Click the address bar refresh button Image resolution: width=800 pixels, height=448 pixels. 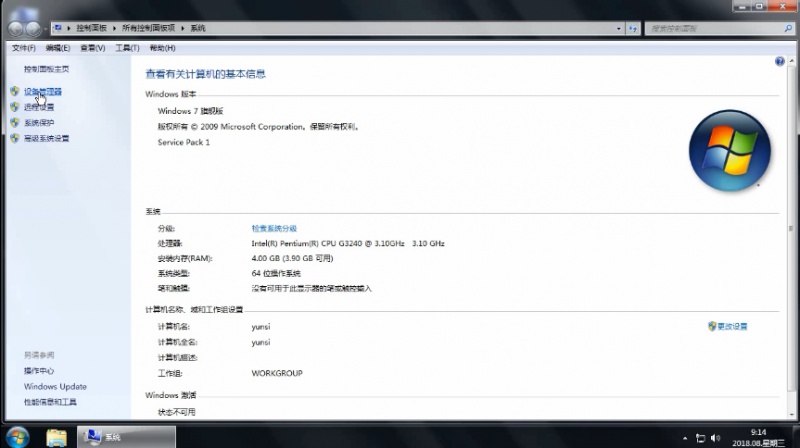pos(633,29)
